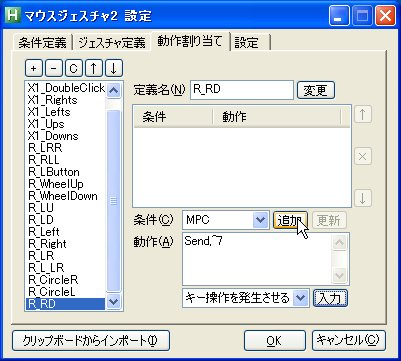
Task: Click the × delete button beside action table
Action: [x=363, y=156]
